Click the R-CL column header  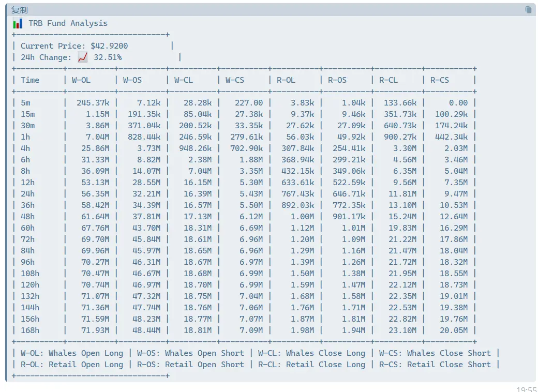point(388,80)
